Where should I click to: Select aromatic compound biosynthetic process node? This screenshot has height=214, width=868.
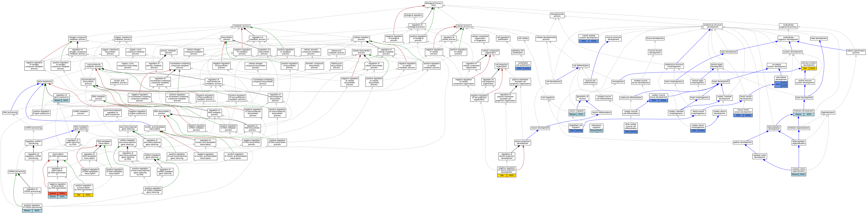click(314, 65)
